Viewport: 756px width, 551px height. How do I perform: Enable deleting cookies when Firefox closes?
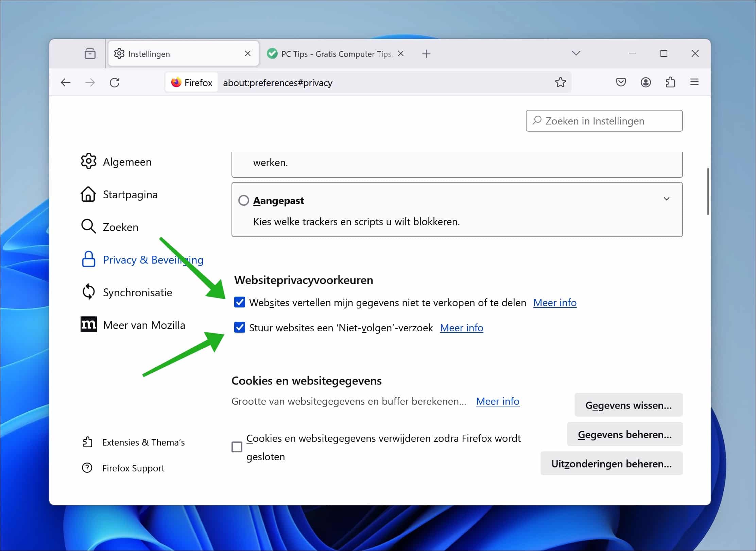237,447
